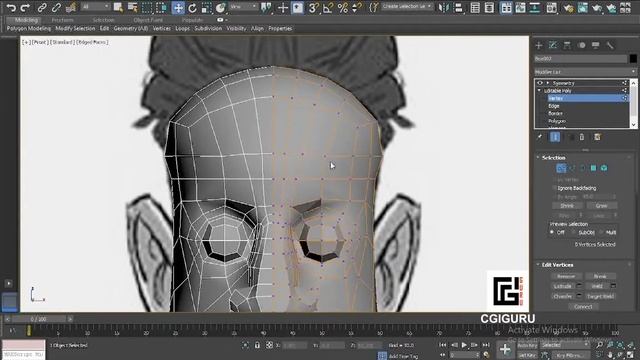Toggle Window/Crossing selection icon
Viewport: 640px width, 360px height.
(162, 7)
